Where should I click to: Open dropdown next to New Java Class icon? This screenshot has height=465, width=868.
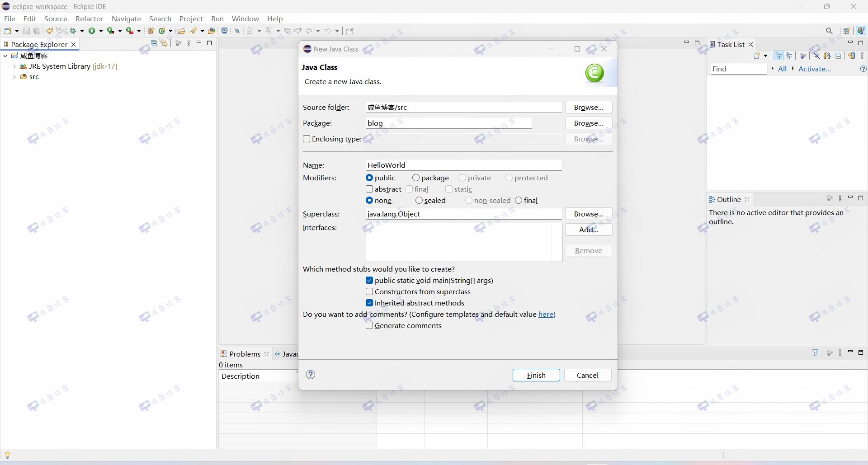[170, 31]
